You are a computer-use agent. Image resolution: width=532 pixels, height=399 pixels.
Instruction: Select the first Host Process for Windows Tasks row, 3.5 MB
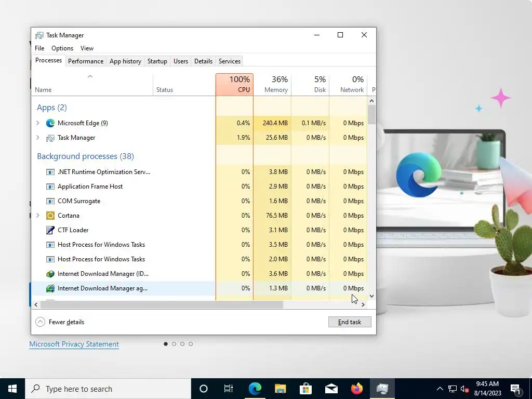[199, 245]
